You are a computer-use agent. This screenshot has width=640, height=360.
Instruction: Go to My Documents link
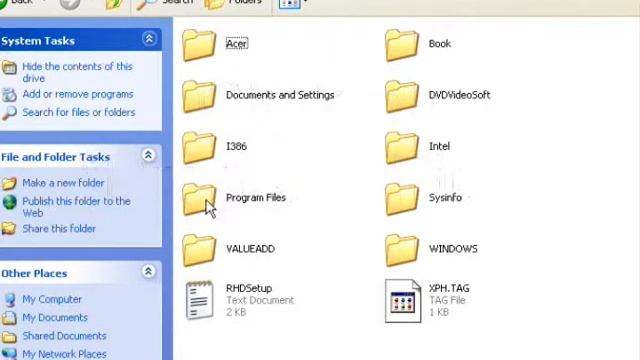coord(55,318)
